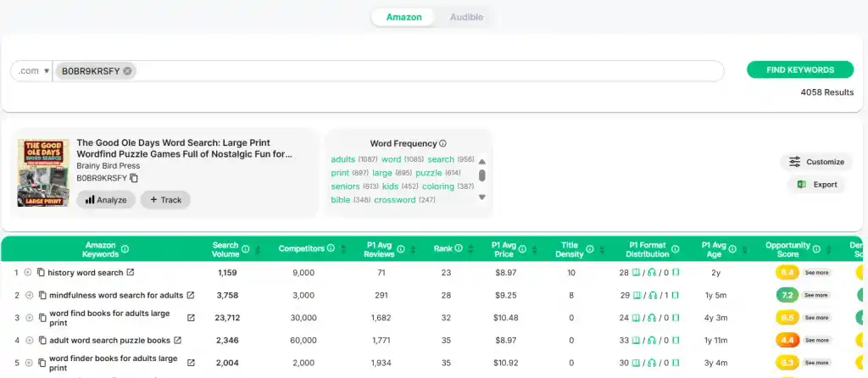
Task: Open the Customize columns button
Action: coord(816,162)
